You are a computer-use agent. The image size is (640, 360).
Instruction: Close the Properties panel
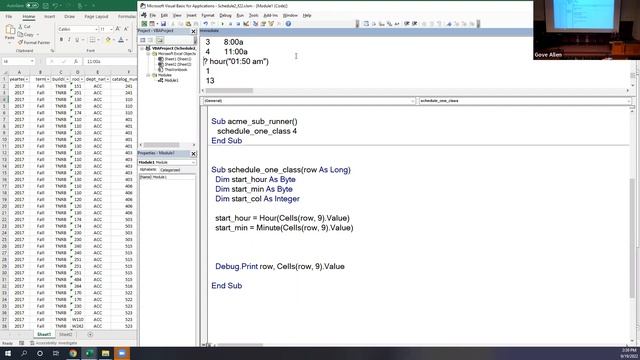pyautogui.click(x=193, y=153)
